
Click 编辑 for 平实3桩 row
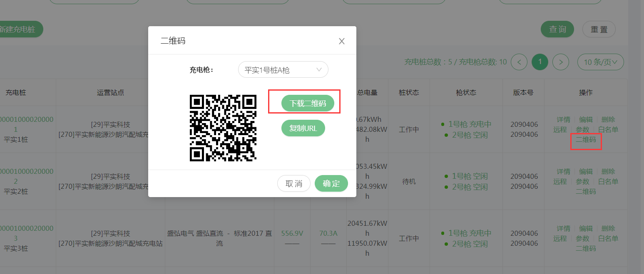586,228
